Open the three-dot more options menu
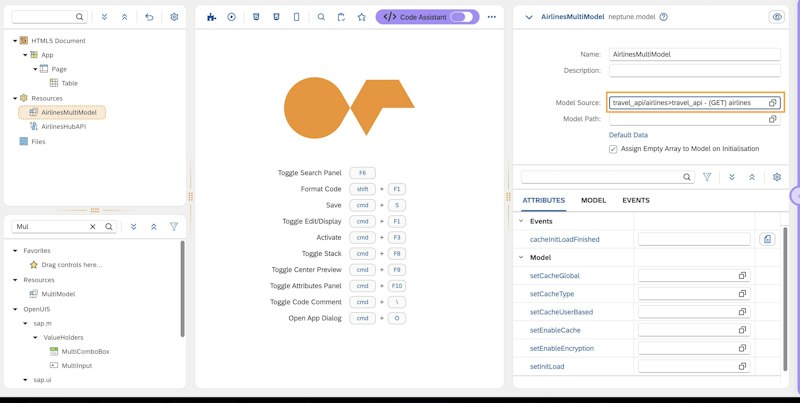Screen dimensions: 800x403 [x=491, y=17]
